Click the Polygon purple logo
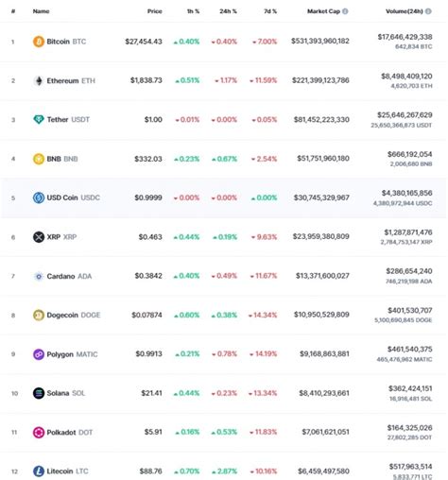The height and width of the screenshot is (480, 448). pyautogui.click(x=39, y=354)
